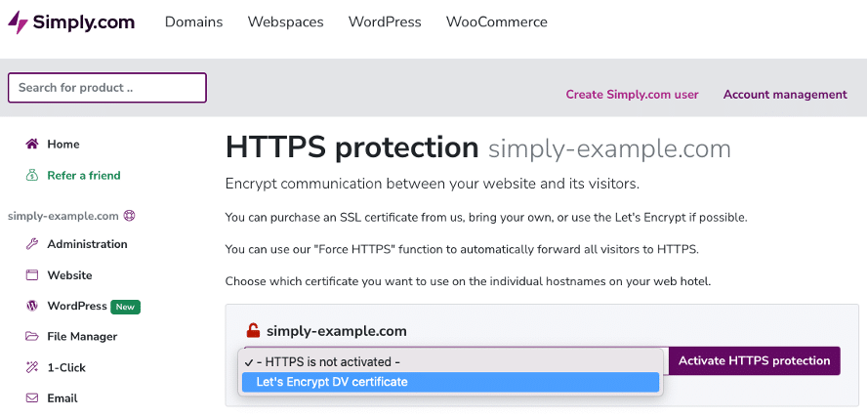
Task: Click the Administration wrench icon
Action: click(x=32, y=244)
